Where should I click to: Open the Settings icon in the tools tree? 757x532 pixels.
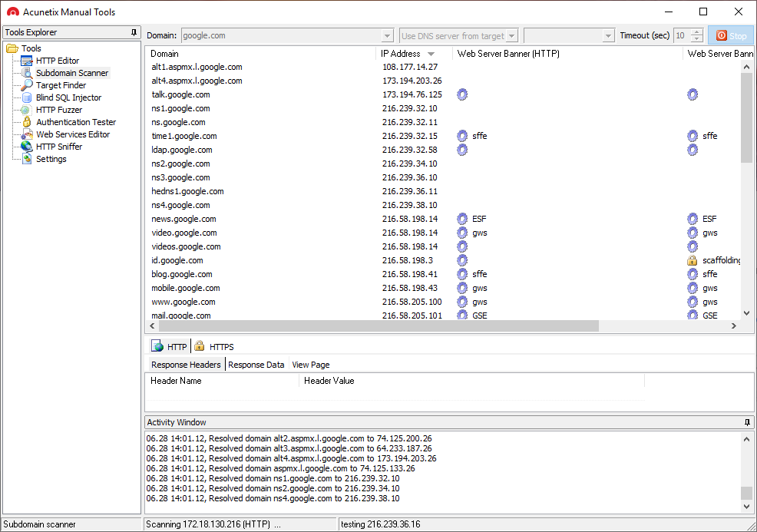(x=28, y=159)
